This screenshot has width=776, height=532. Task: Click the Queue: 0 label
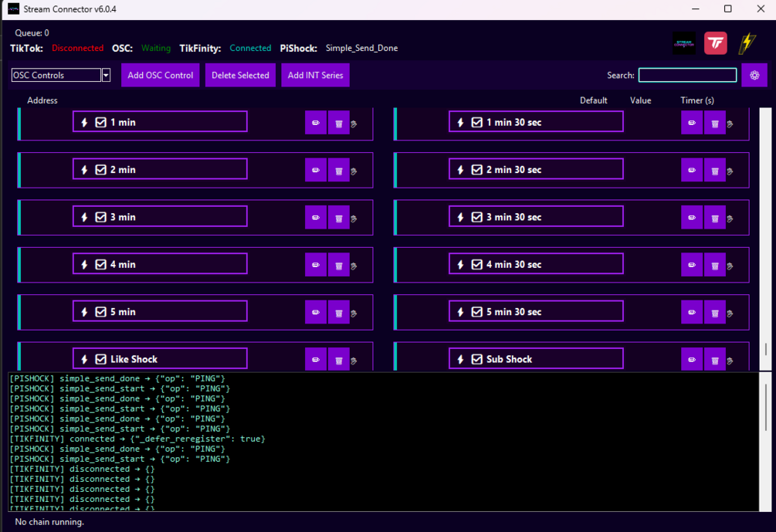tap(32, 33)
